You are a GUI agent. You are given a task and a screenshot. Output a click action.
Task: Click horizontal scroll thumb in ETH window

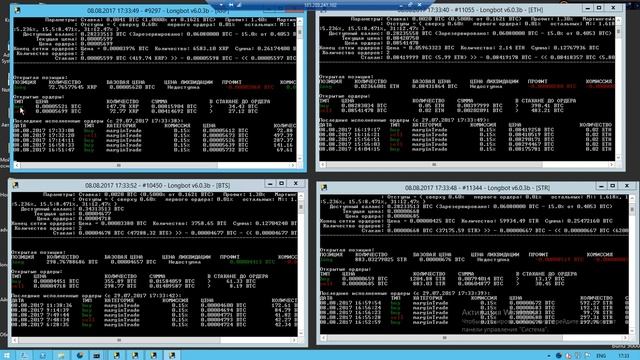click(434, 164)
